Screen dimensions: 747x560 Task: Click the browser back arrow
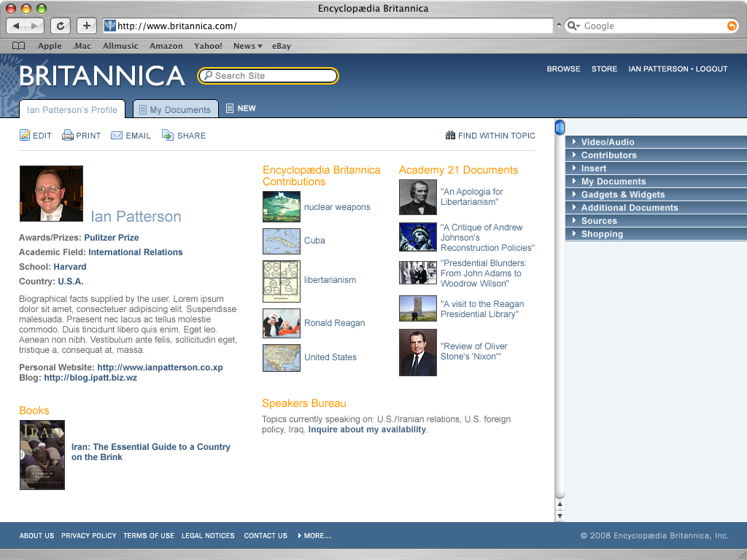point(16,26)
